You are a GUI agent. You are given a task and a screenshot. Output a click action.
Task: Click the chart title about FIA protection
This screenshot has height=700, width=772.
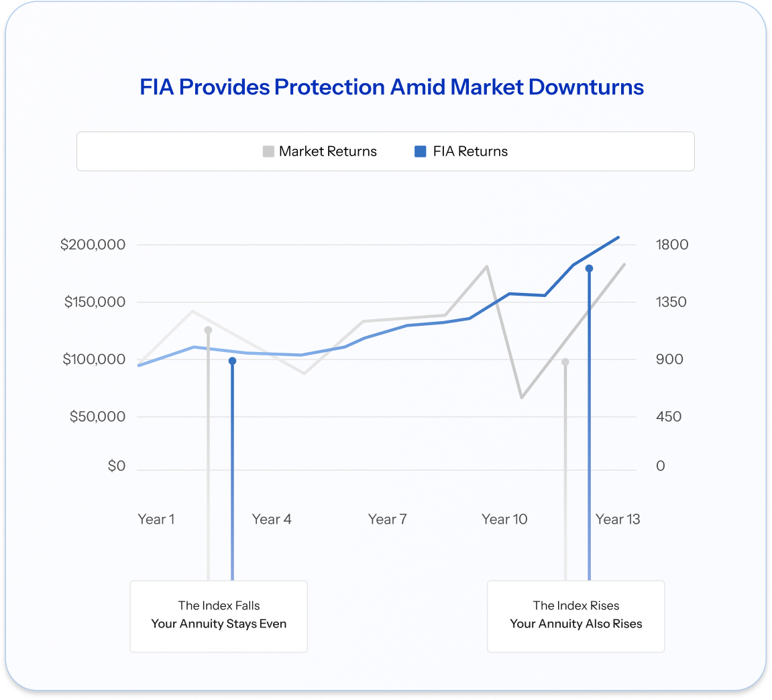click(392, 87)
